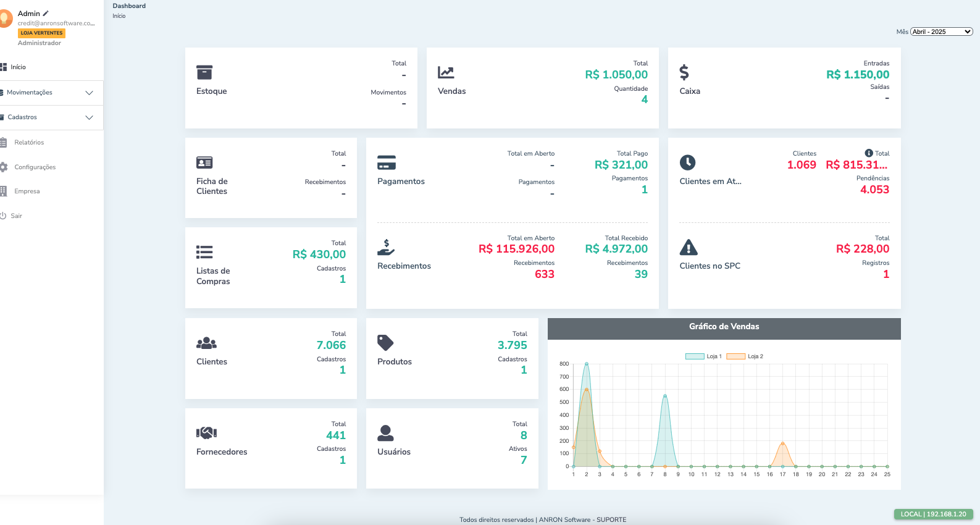Expand the Movimentações sidebar menu
The width and height of the screenshot is (980, 525).
[x=49, y=93]
